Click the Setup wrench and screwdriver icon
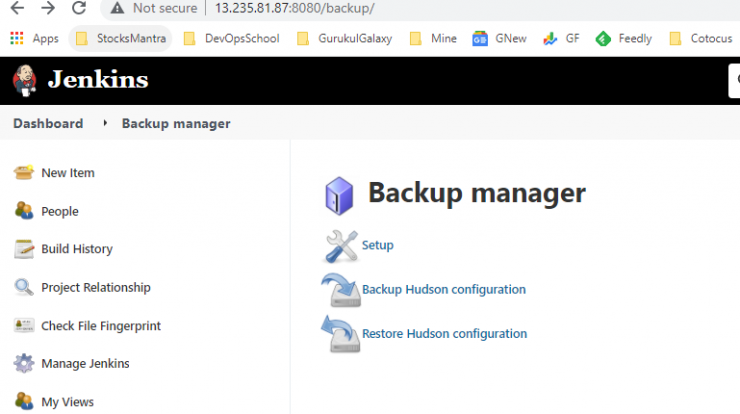 tap(342, 246)
